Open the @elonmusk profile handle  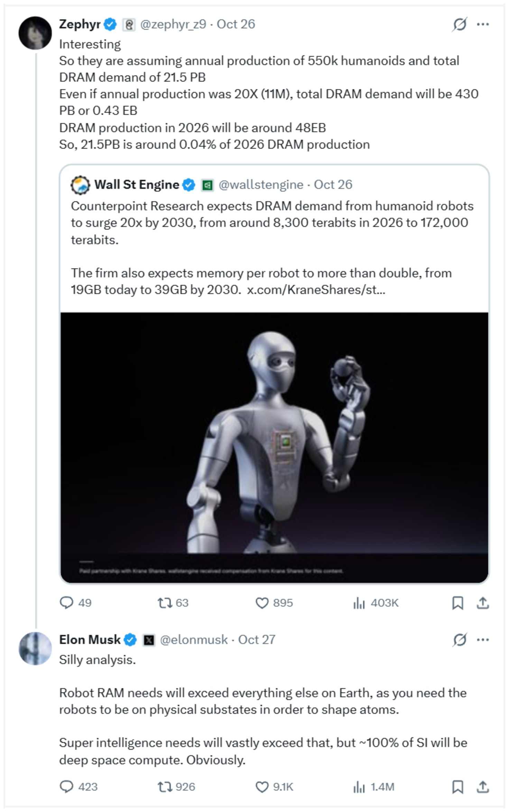point(194,640)
